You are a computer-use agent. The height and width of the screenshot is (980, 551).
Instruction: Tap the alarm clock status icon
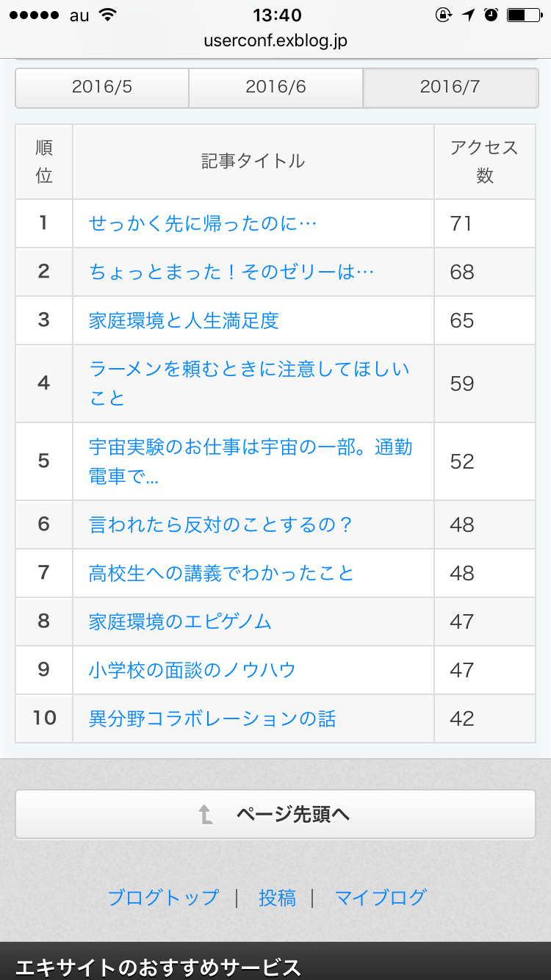pyautogui.click(x=491, y=15)
